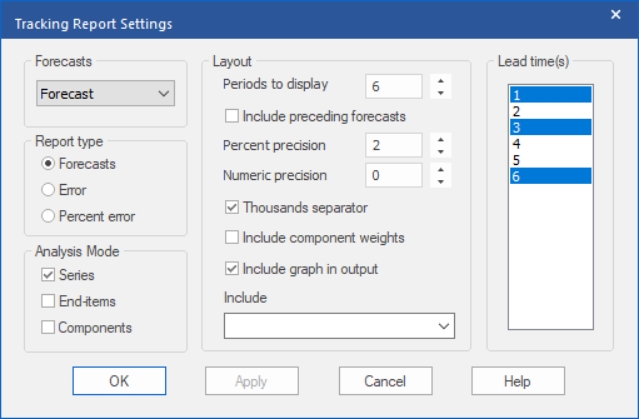
Task: Increase Periods to display with up arrow
Action: tap(441, 81)
